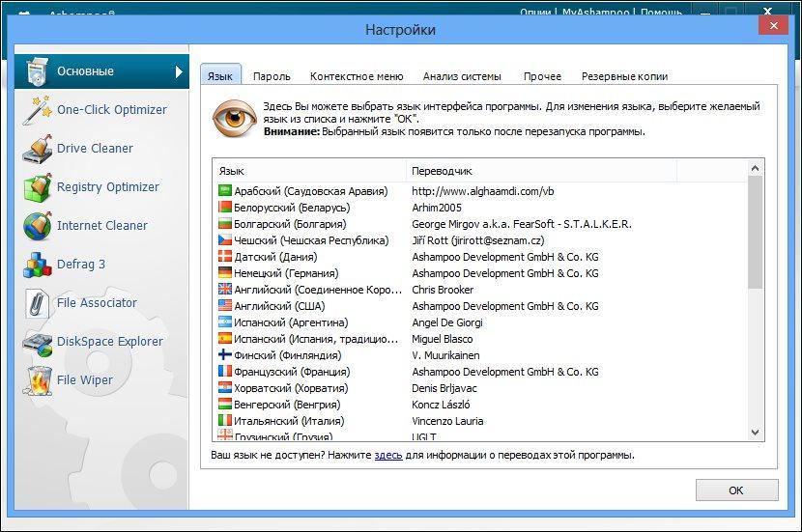Click the Denmark flag icon
Screen dimensions: 802x532
[225, 257]
